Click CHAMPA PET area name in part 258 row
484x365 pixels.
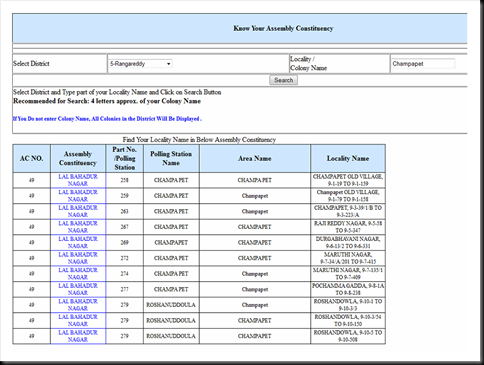(255, 180)
